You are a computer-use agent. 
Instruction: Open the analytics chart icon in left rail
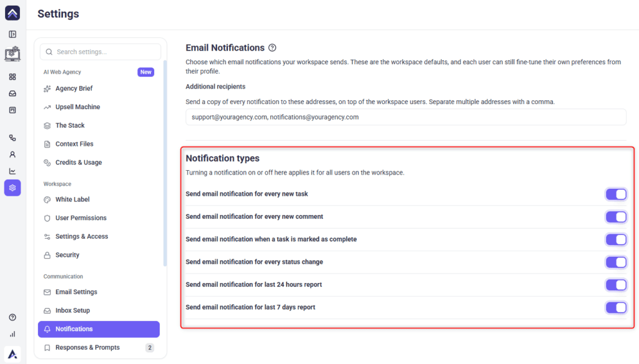click(12, 171)
